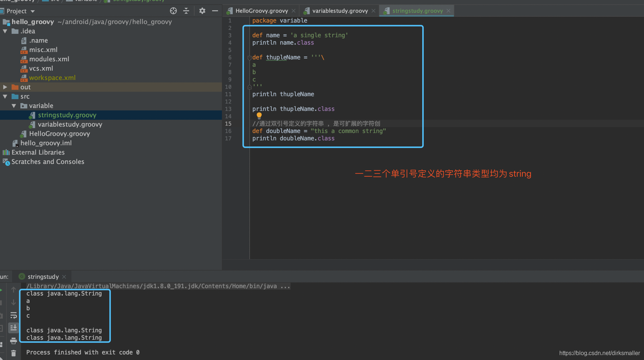This screenshot has width=644, height=360.
Task: Click the yellow lightbulb intention icon
Action: click(259, 116)
